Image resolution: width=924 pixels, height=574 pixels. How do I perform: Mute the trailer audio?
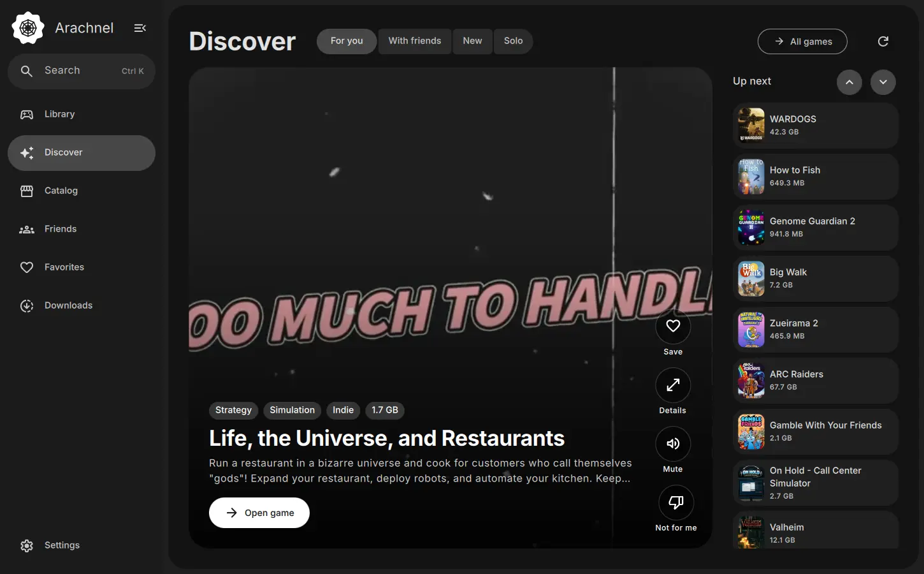tap(673, 444)
